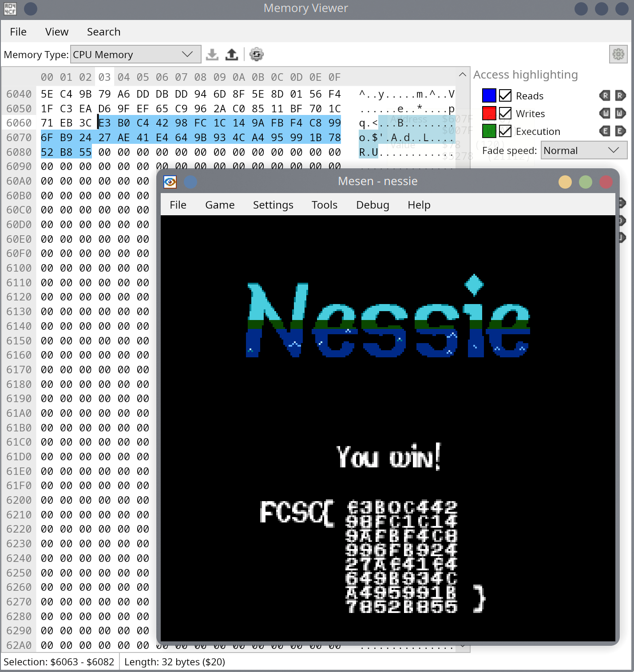This screenshot has width=634, height=672.
Task: Click byte 78 at end of row 6070
Action: 335,138
